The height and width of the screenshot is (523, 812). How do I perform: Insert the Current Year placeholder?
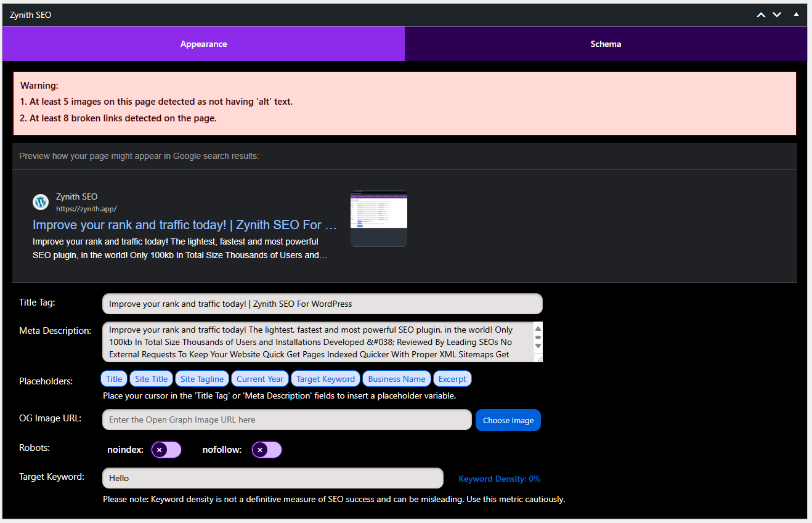click(x=259, y=378)
